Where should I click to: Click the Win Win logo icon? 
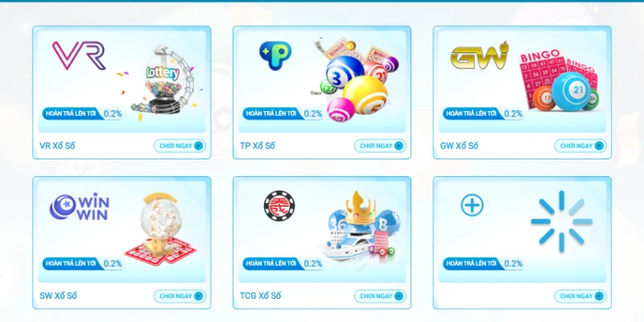click(79, 206)
